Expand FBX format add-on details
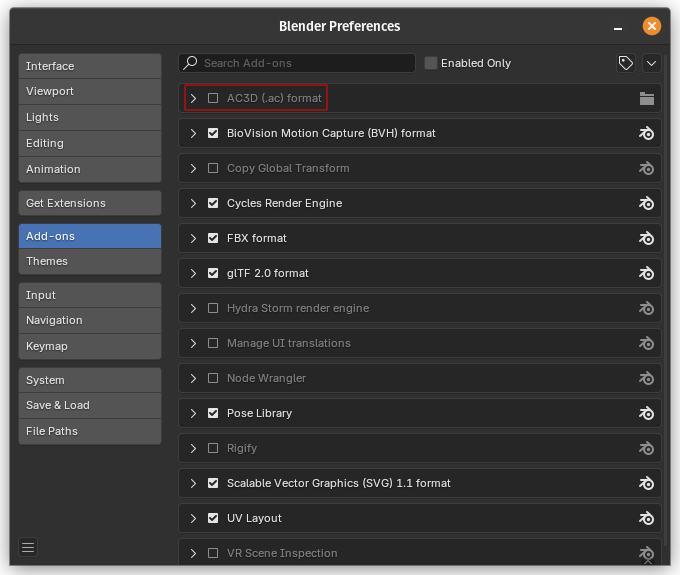The image size is (680, 575). 193,238
